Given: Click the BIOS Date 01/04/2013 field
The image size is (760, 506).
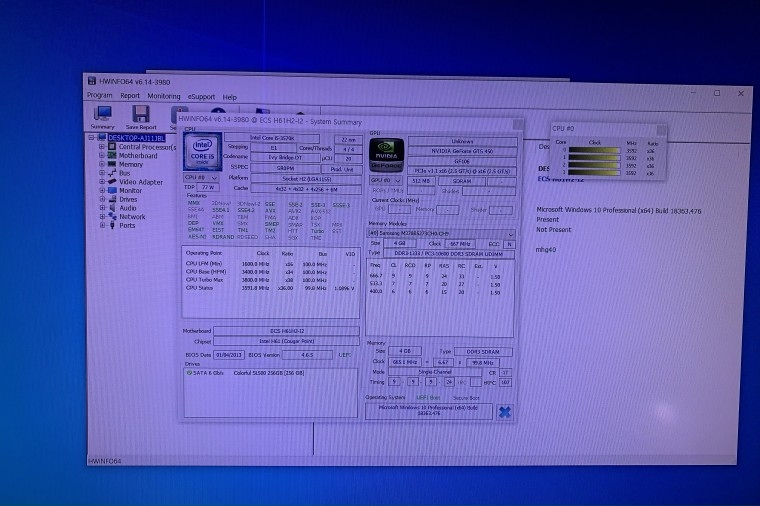Looking at the screenshot, I should click(x=229, y=355).
